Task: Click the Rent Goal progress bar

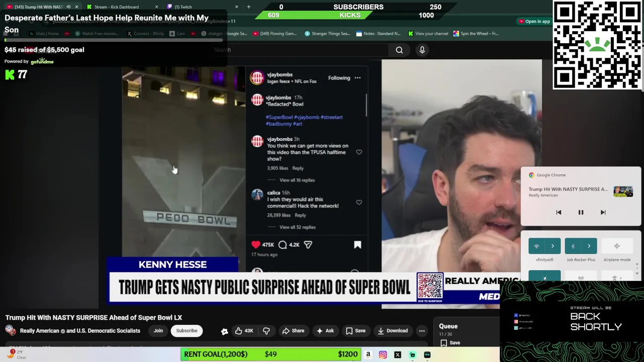Action: 272,354
